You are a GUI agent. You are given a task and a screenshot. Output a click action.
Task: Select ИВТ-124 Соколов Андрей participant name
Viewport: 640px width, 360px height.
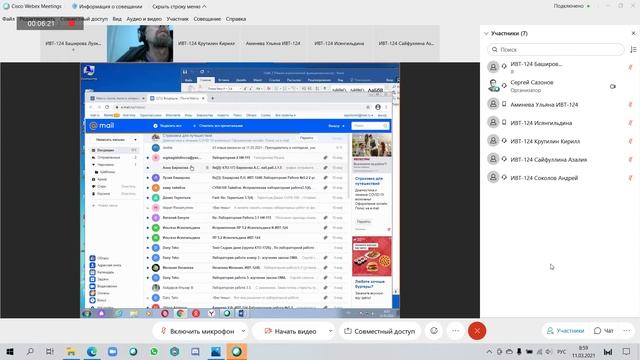pyautogui.click(x=544, y=178)
